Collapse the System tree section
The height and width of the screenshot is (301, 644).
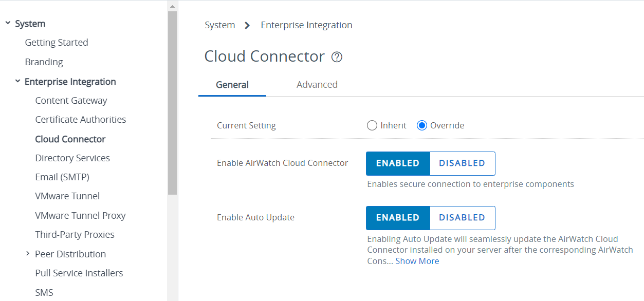8,23
